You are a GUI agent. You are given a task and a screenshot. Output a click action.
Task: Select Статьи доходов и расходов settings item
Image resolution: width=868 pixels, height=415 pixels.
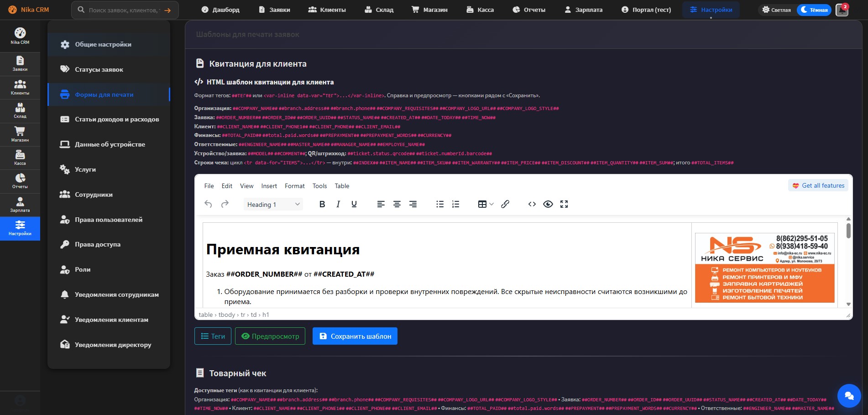coord(109,119)
